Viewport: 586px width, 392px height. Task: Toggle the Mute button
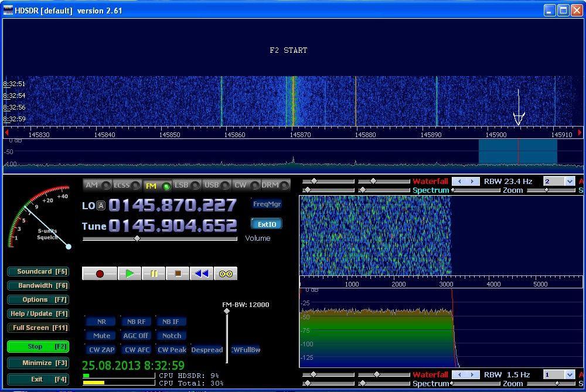point(101,336)
